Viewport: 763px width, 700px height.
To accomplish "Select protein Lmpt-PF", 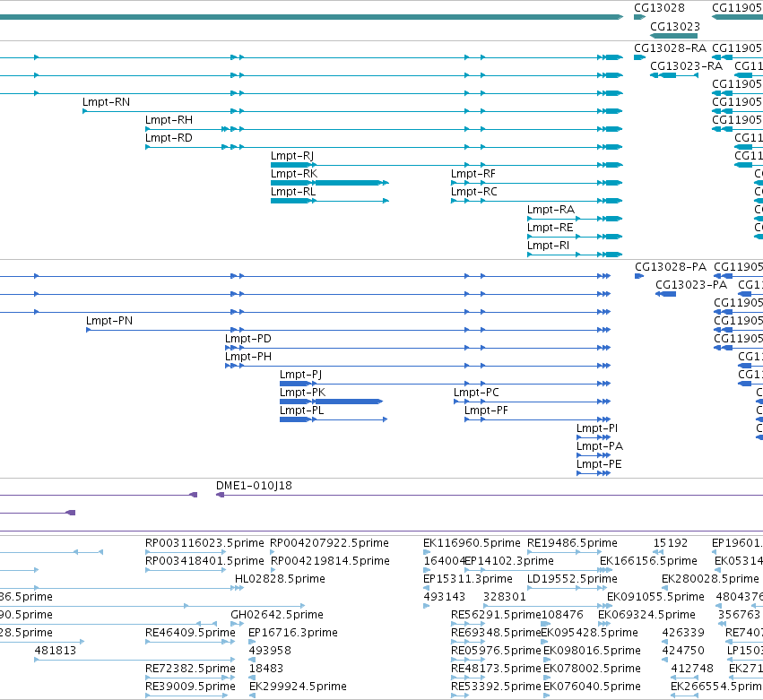I will pos(486,410).
